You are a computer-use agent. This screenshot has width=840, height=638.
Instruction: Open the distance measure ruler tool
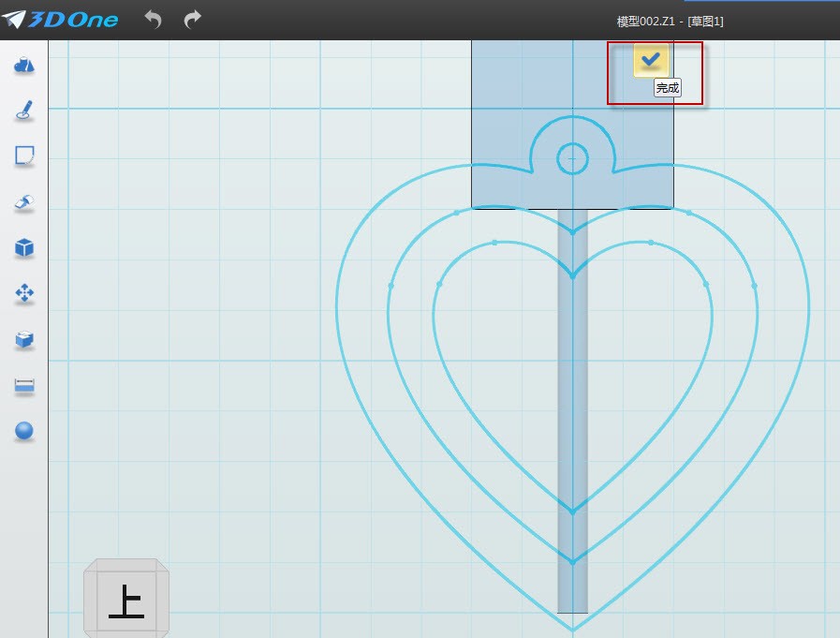(x=24, y=385)
